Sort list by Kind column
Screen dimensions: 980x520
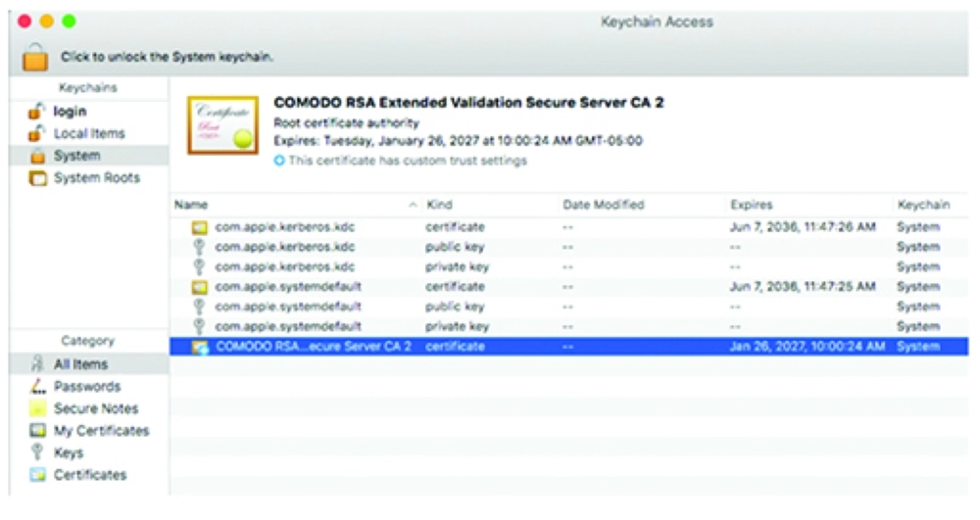tap(439, 205)
